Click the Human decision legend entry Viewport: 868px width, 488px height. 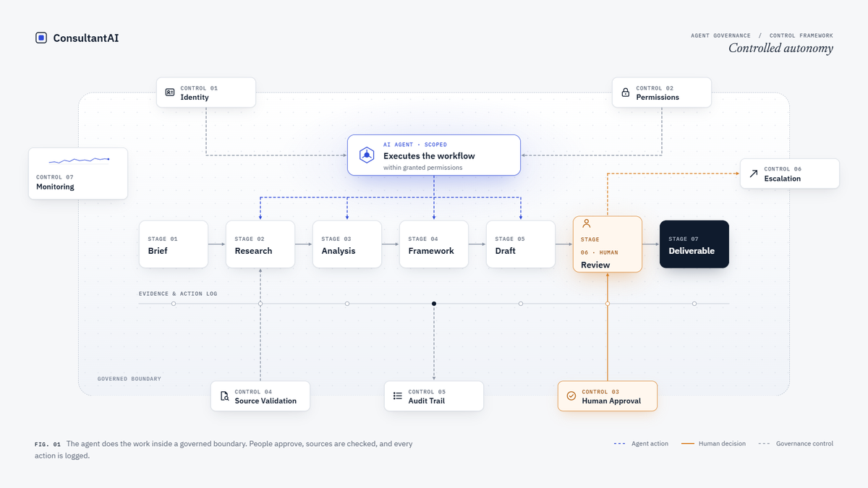point(713,443)
